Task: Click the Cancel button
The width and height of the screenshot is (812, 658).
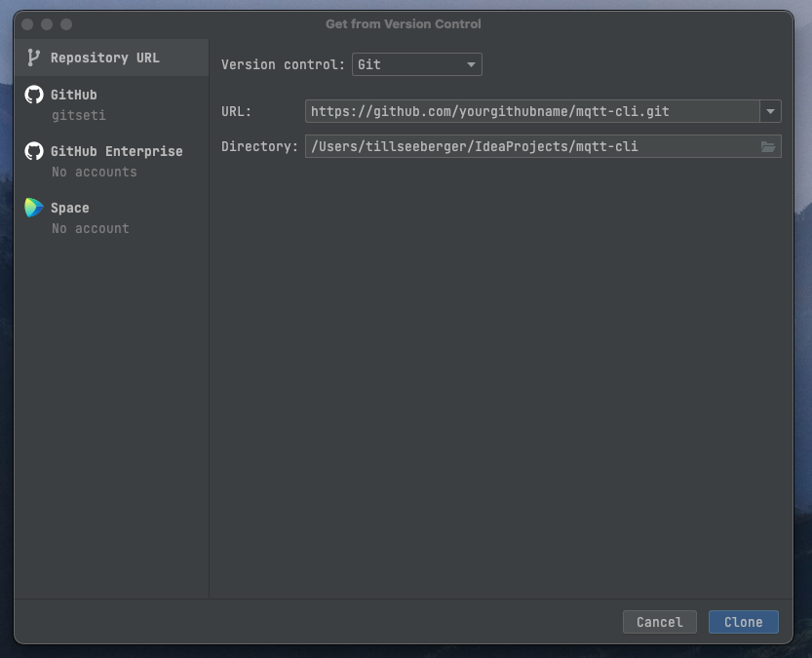Action: pos(659,622)
